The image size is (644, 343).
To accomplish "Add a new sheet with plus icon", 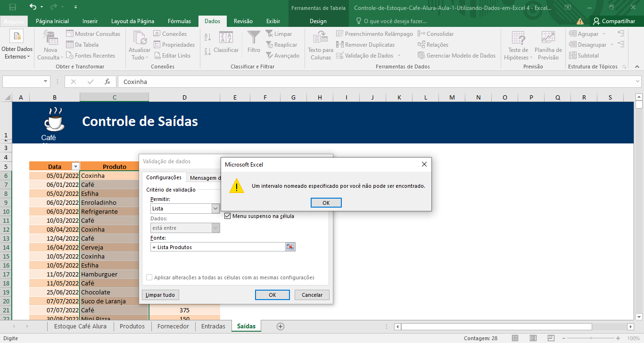I will coord(281,326).
